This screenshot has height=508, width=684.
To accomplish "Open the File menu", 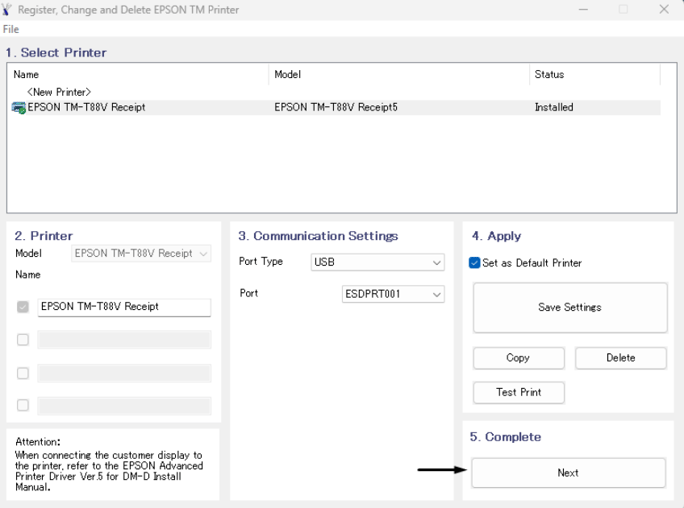I will click(x=11, y=29).
